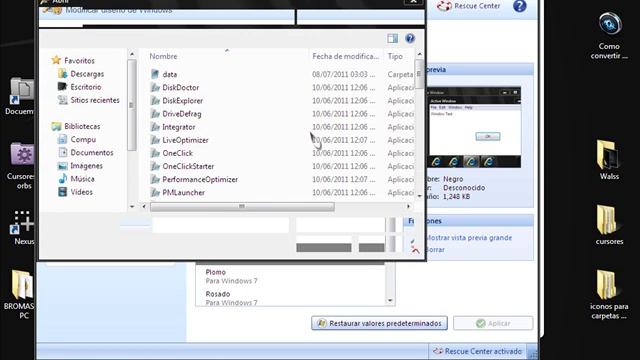The width and height of the screenshot is (640, 360).
Task: Toggle the preview pane icon in the dialog
Action: coord(392,38)
